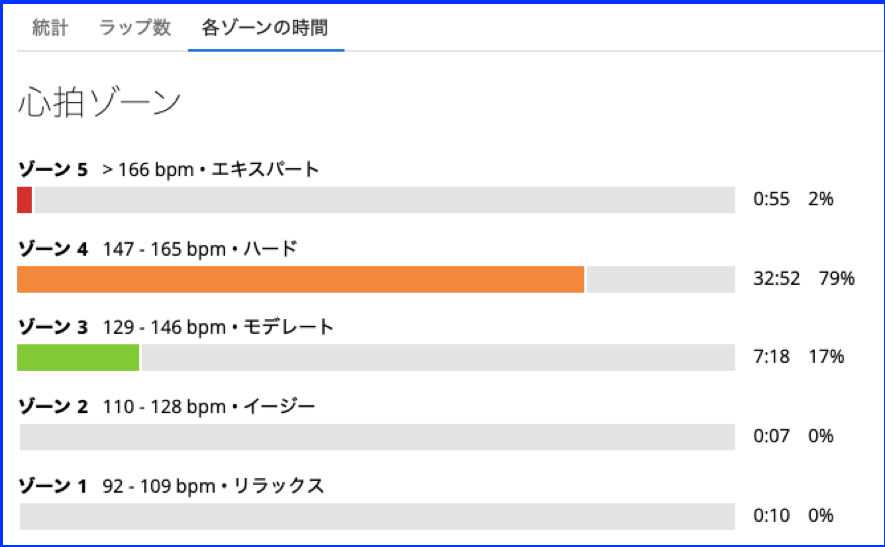The height and width of the screenshot is (547, 885).
Task: Select the ゾーン 4 ハード label
Action: coord(158,248)
